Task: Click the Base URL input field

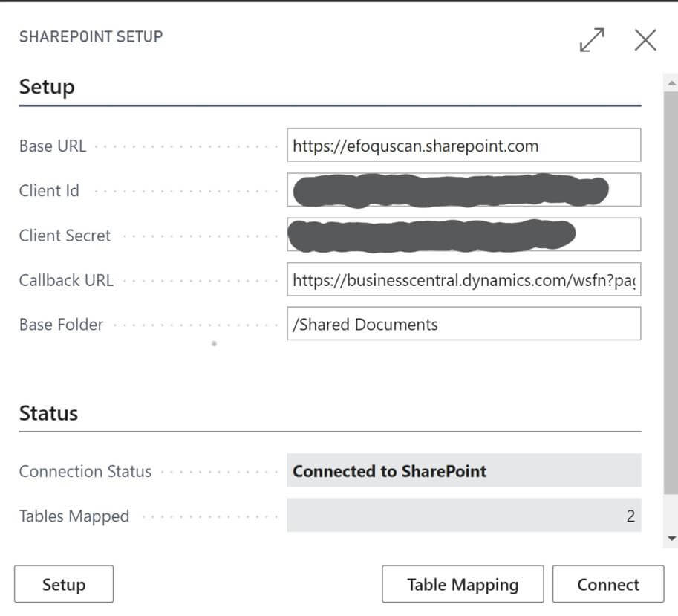Action: pyautogui.click(x=464, y=145)
